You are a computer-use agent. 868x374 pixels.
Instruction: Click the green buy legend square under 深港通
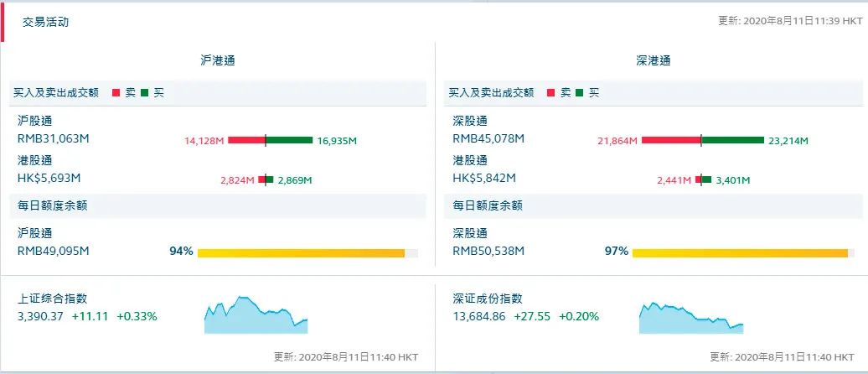tap(580, 93)
